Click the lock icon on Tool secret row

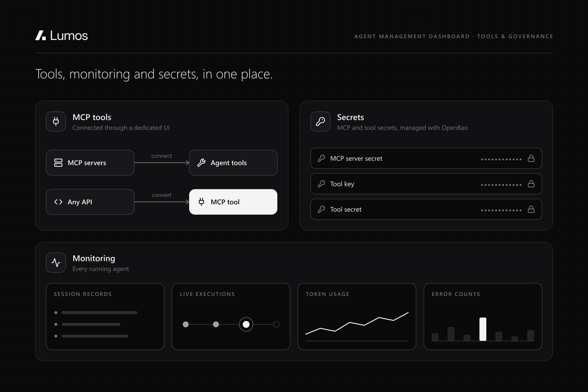[531, 209]
